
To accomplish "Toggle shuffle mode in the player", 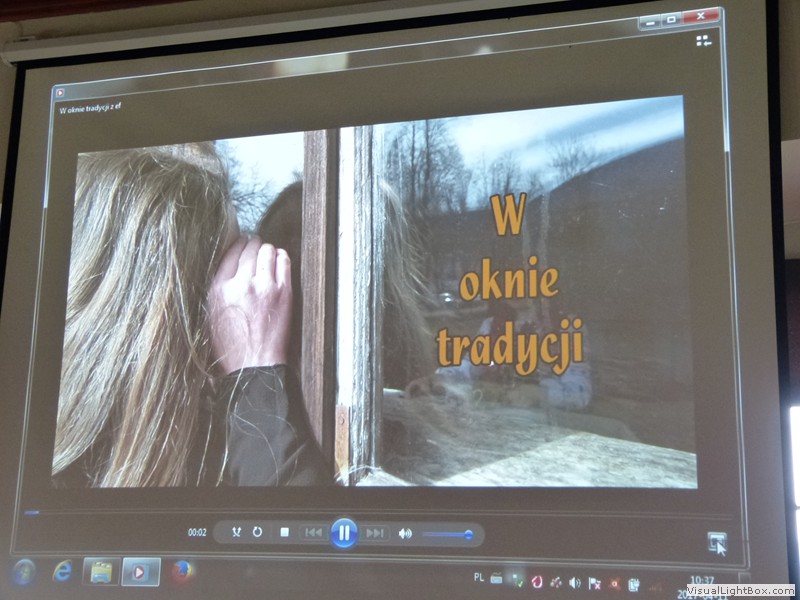I will (237, 533).
